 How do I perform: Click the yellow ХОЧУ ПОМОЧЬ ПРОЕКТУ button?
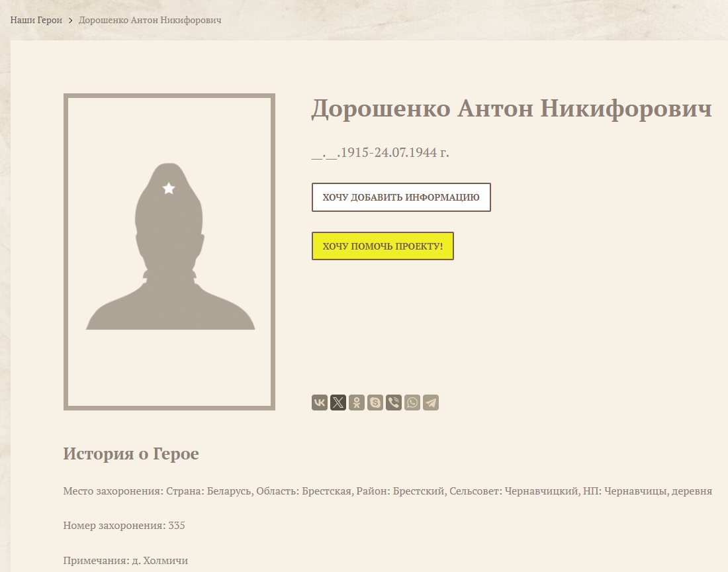pos(383,246)
